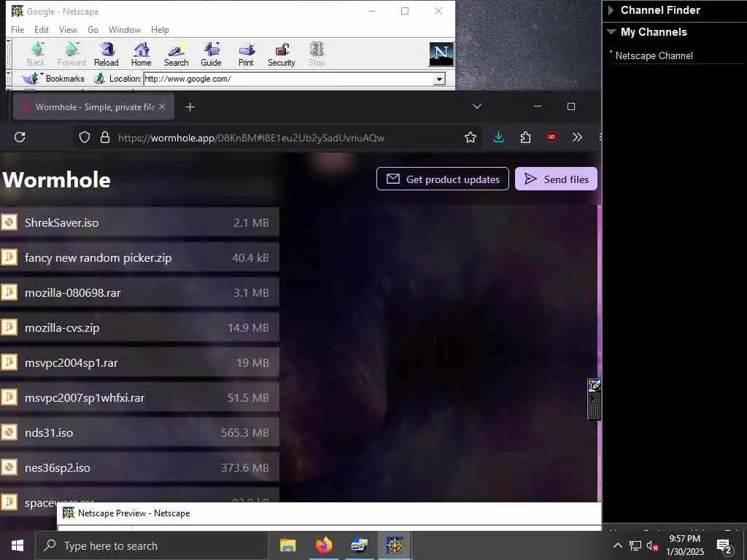Screen dimensions: 747x560
Task: Select the msvpc2007sp1whfxi.rar file
Action: (139, 397)
